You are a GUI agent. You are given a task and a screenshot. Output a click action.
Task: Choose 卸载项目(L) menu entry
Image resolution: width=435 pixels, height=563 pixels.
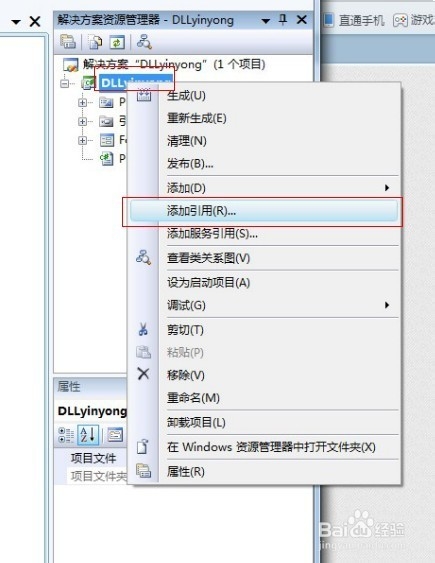(264, 422)
